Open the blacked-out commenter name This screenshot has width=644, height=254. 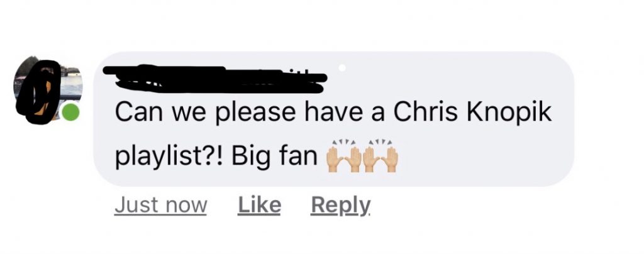[215, 79]
